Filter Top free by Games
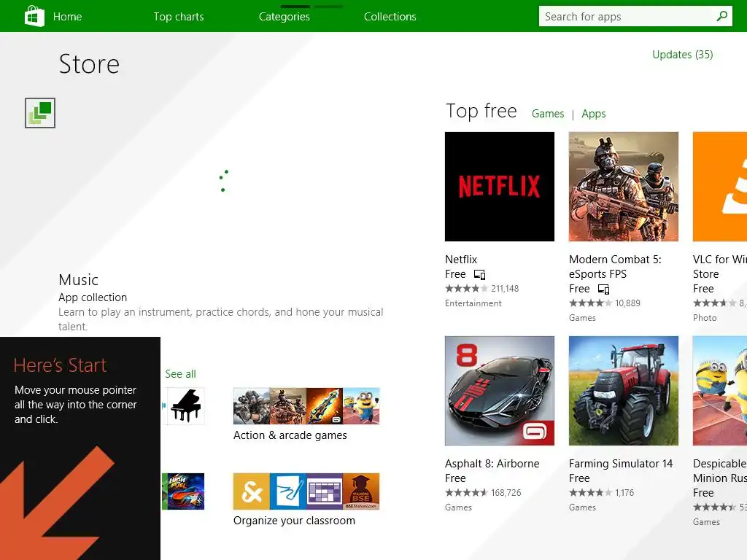 pyautogui.click(x=548, y=114)
